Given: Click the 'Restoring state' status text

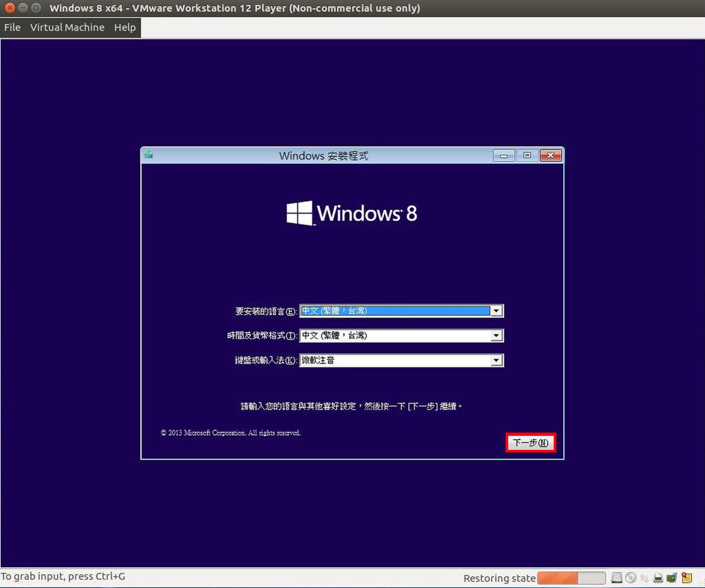Looking at the screenshot, I should (x=499, y=578).
